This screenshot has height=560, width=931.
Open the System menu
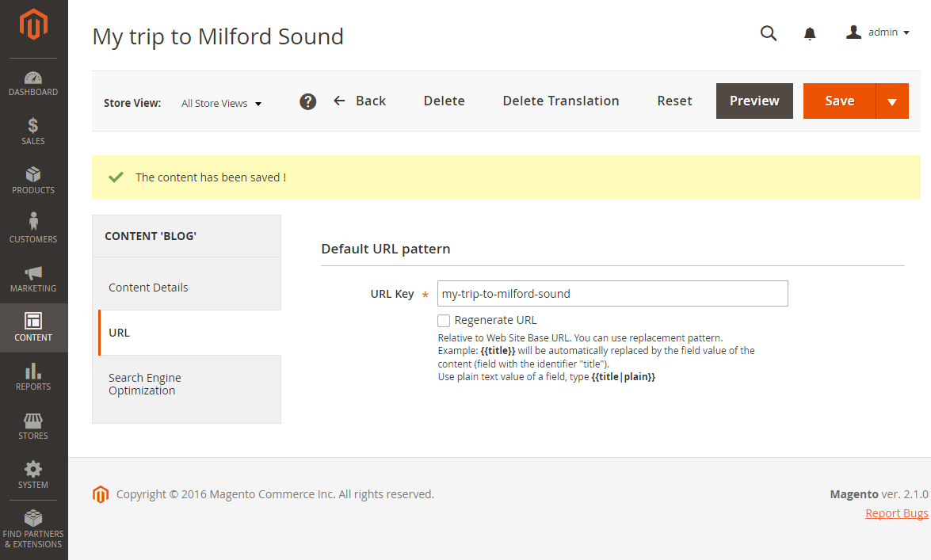(33, 476)
